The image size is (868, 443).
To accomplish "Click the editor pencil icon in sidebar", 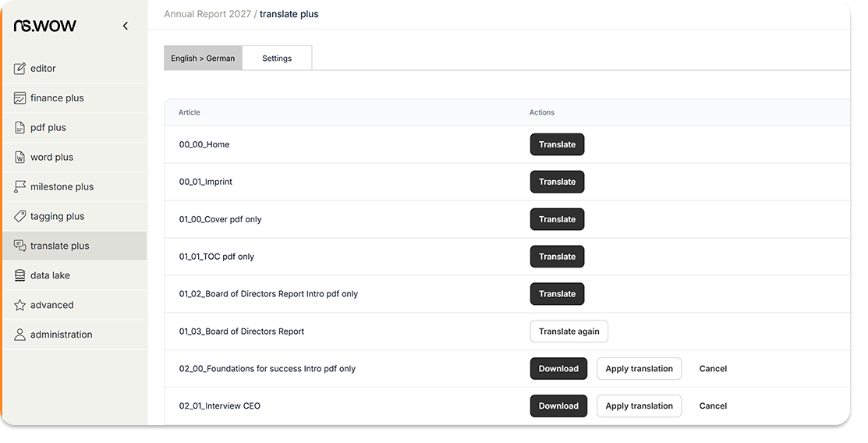I will (x=20, y=69).
